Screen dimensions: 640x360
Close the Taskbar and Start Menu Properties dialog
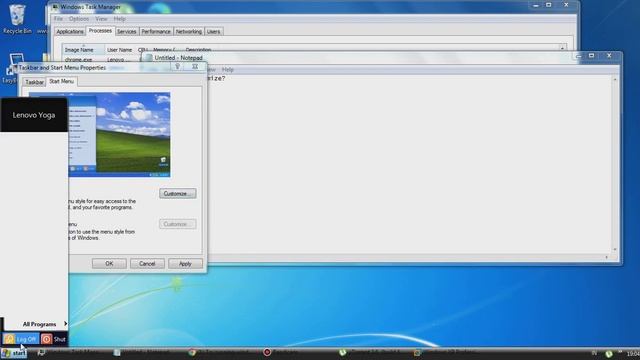195,66
